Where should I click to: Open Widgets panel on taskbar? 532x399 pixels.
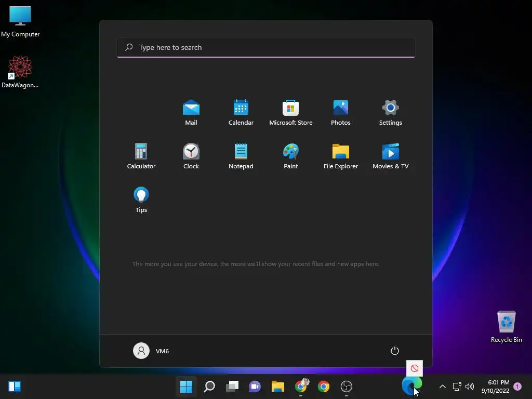(15, 387)
